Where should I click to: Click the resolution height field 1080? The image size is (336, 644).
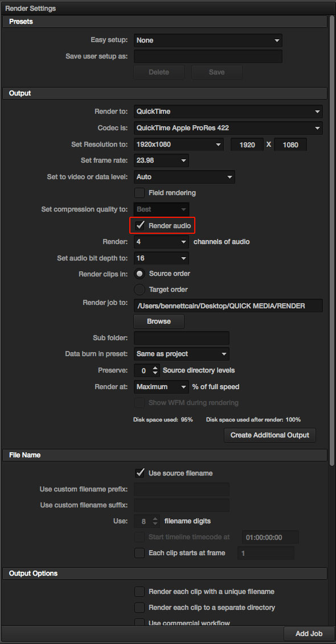coord(290,145)
